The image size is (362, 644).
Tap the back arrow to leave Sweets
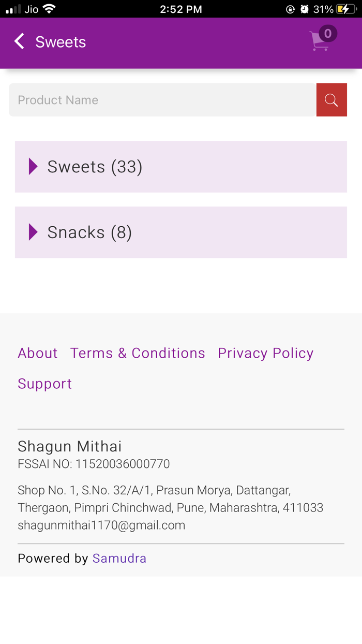(19, 41)
